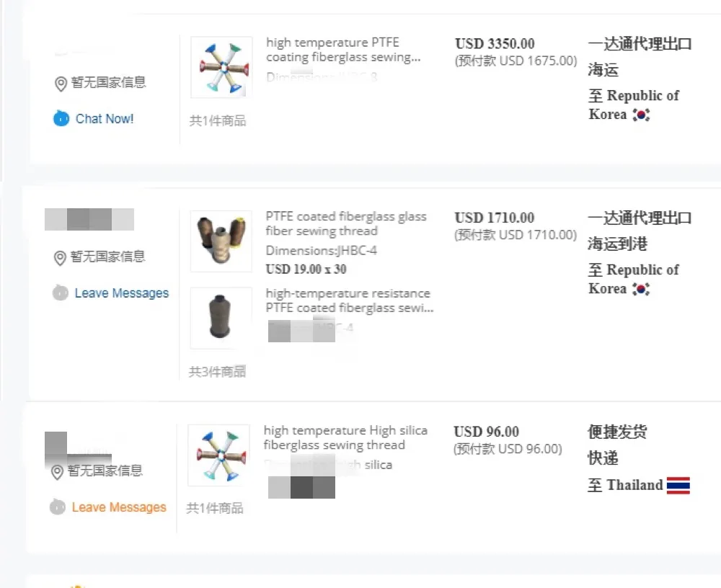Screen dimensions: 721x588
Task: Open the High silica sewing thread thumbnail
Action: pos(218,455)
